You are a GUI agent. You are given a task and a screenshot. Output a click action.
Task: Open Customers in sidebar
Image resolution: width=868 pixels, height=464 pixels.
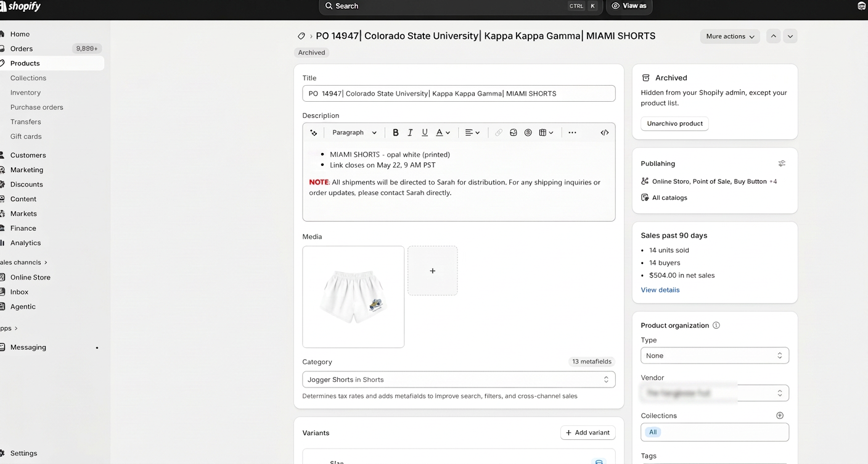pos(28,155)
